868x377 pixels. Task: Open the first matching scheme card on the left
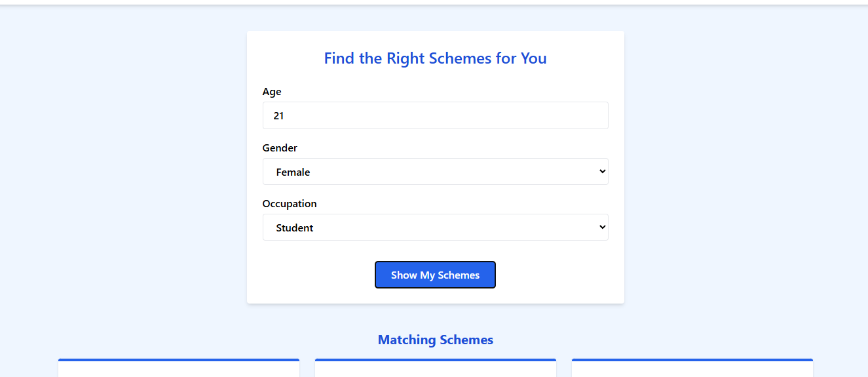[x=179, y=369]
